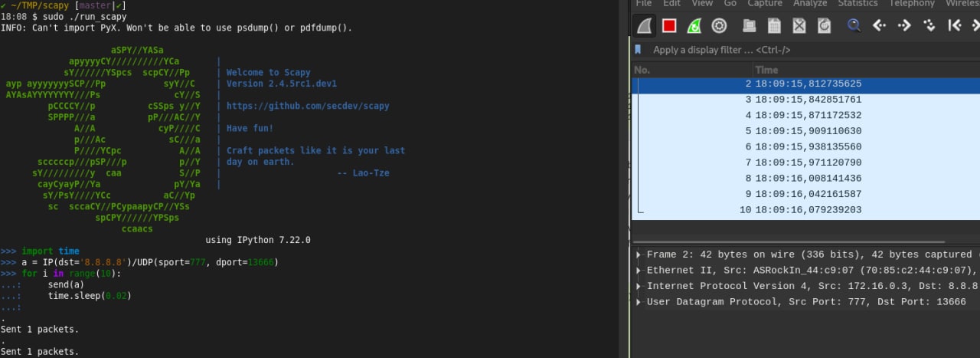This screenshot has width=980, height=358.
Task: Open the Telephony menu
Action: [912, 4]
